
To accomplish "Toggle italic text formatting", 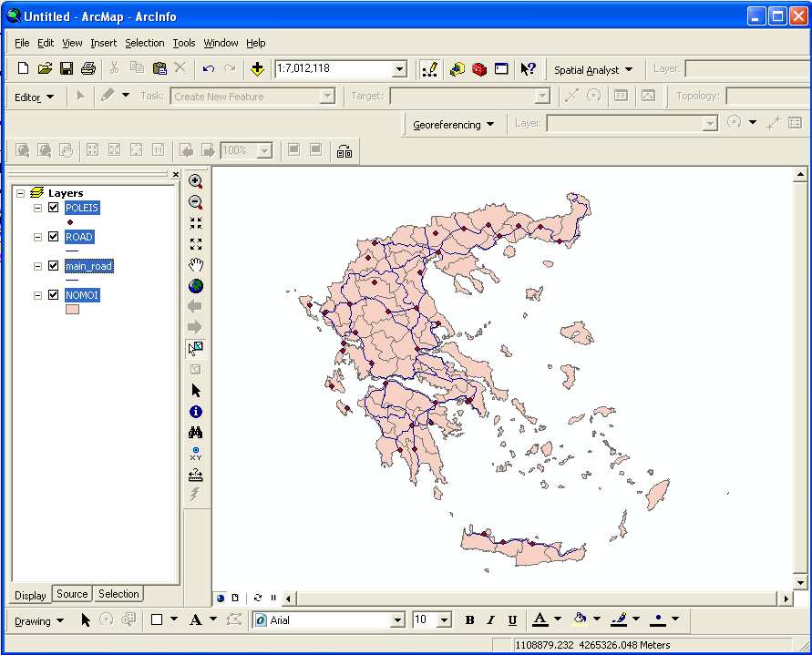I will point(491,619).
